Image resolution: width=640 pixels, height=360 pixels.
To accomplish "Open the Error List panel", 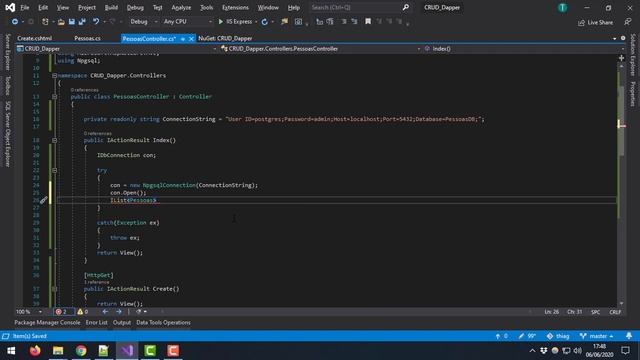I will point(97,322).
